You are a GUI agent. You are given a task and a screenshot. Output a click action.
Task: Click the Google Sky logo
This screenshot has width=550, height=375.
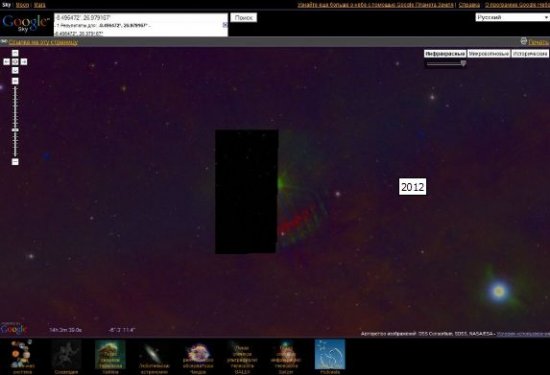[x=25, y=23]
